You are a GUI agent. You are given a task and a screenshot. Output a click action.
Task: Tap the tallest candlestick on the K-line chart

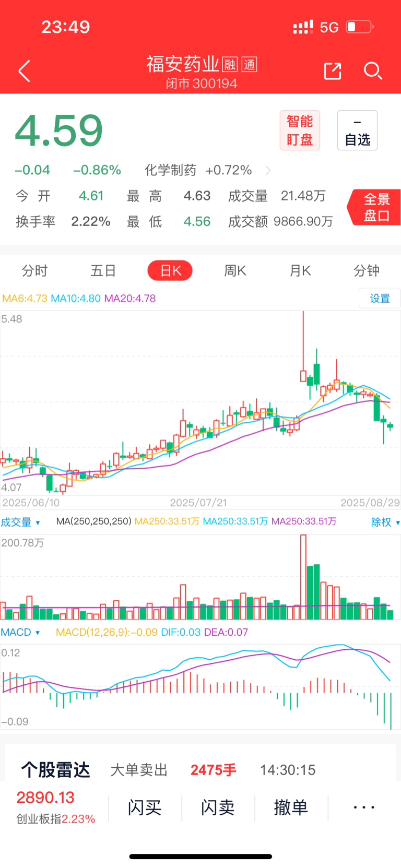(303, 348)
